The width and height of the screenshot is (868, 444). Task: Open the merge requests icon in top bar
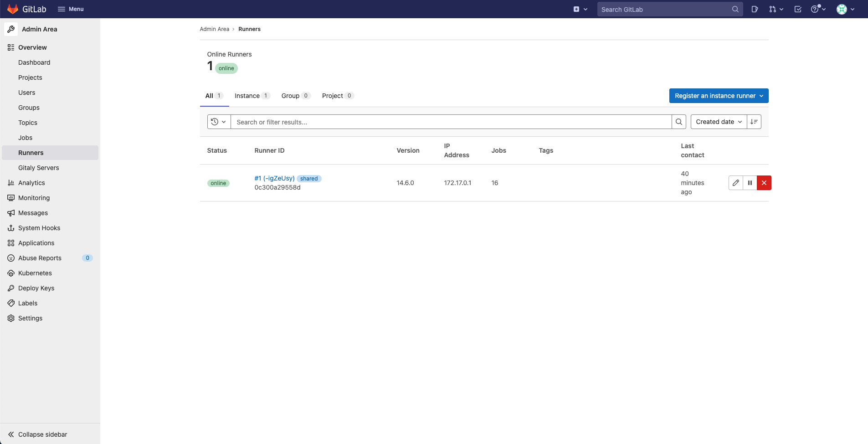(x=774, y=9)
